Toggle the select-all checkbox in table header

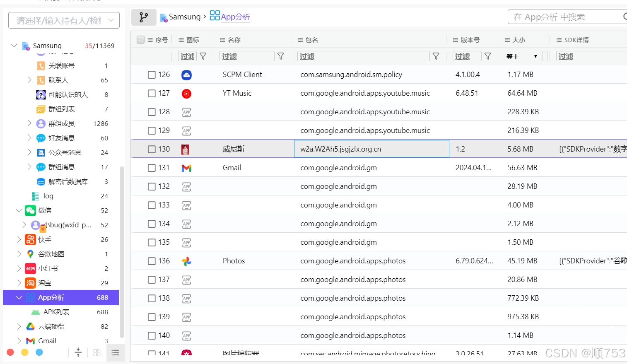pyautogui.click(x=140, y=40)
